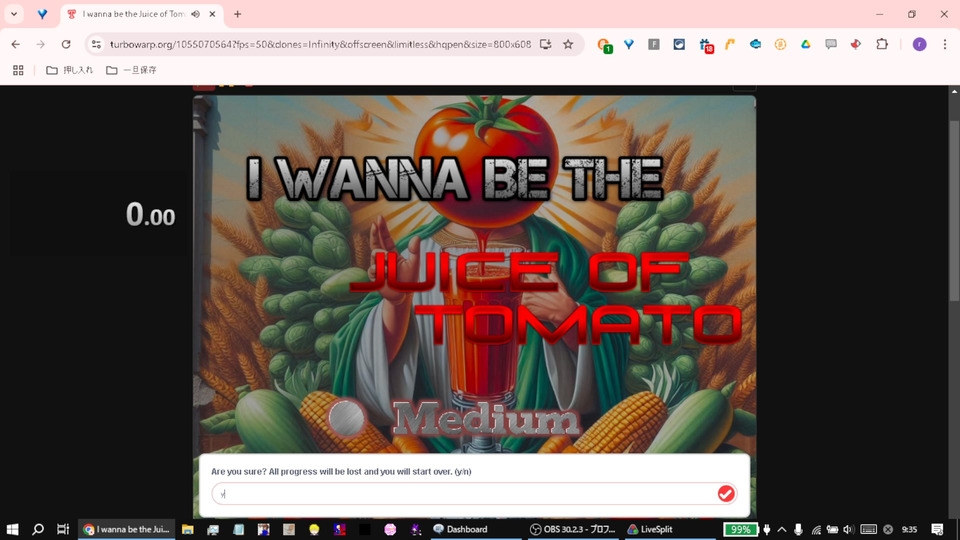The image size is (960, 540).
Task: Click the page's vertical scrollbar
Action: pyautogui.click(x=954, y=209)
